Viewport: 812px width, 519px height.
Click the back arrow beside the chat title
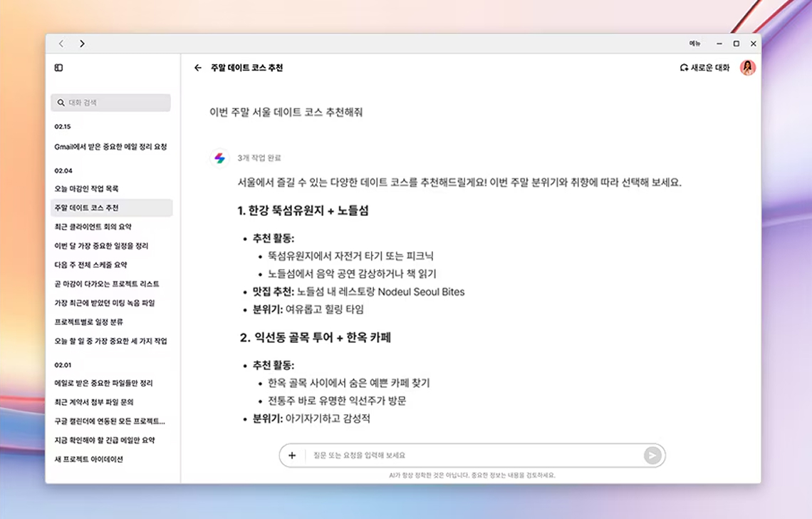click(x=197, y=68)
